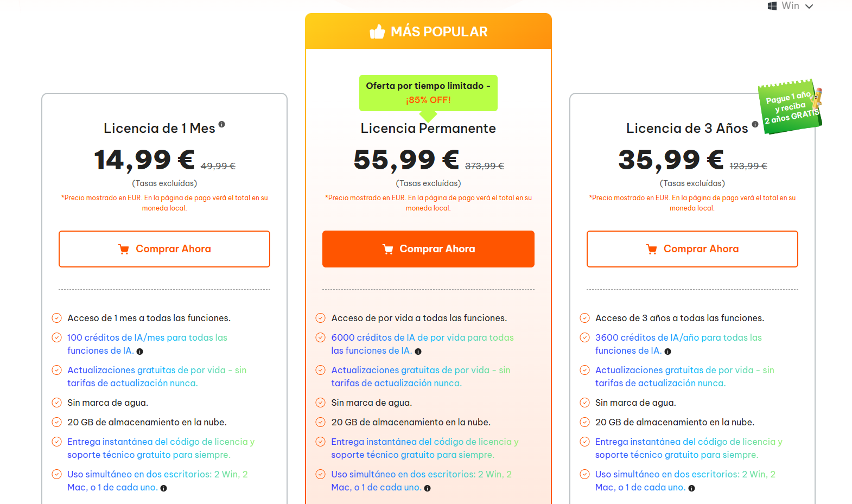Screen dimensions: 852x504
Task: Click the thumbs-up icon in Más Popular banner
Action: 377,32
